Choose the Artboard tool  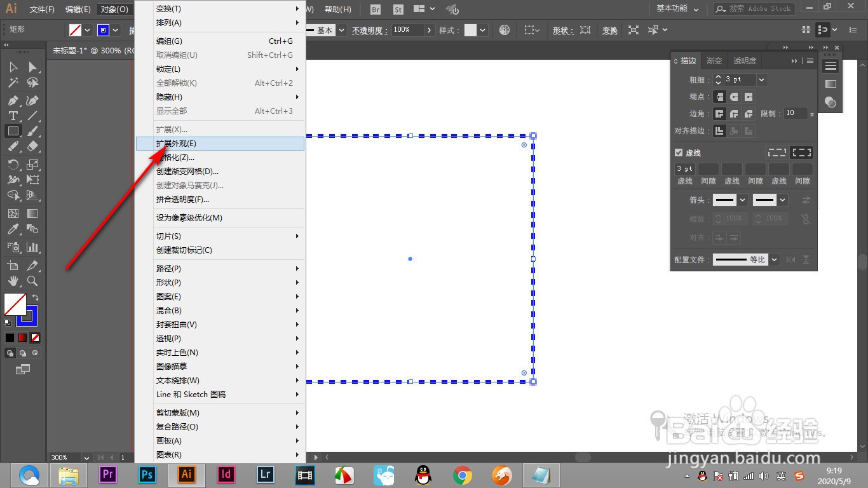coord(13,266)
